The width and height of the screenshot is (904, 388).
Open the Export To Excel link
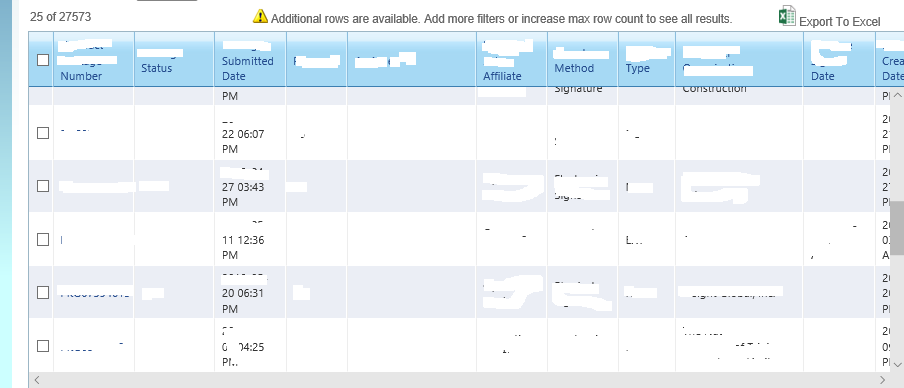pyautogui.click(x=839, y=22)
